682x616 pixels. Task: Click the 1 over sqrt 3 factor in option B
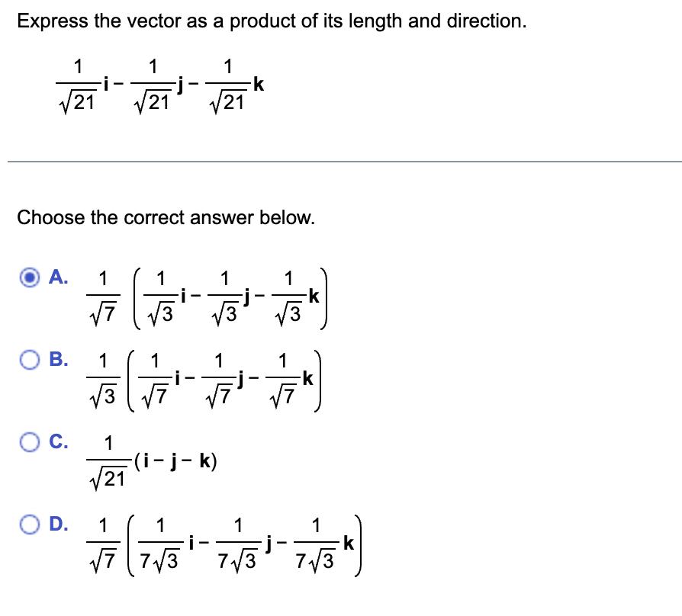[101, 380]
